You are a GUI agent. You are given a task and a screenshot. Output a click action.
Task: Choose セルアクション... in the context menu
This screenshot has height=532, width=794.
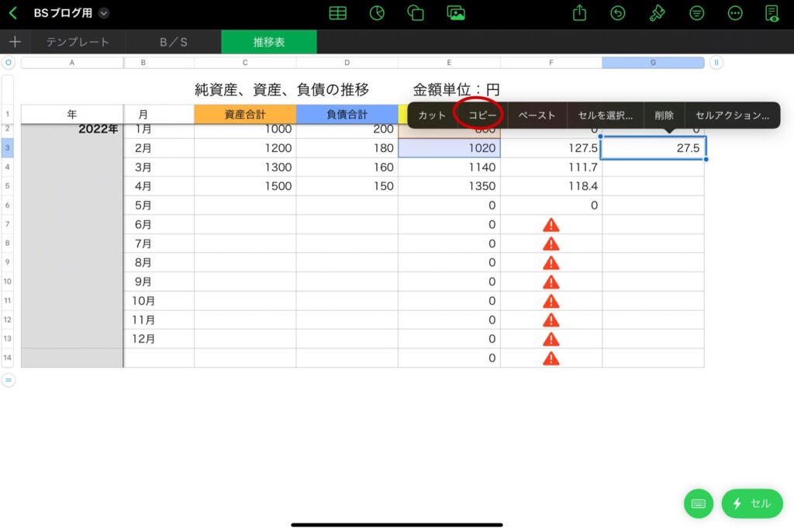(732, 116)
